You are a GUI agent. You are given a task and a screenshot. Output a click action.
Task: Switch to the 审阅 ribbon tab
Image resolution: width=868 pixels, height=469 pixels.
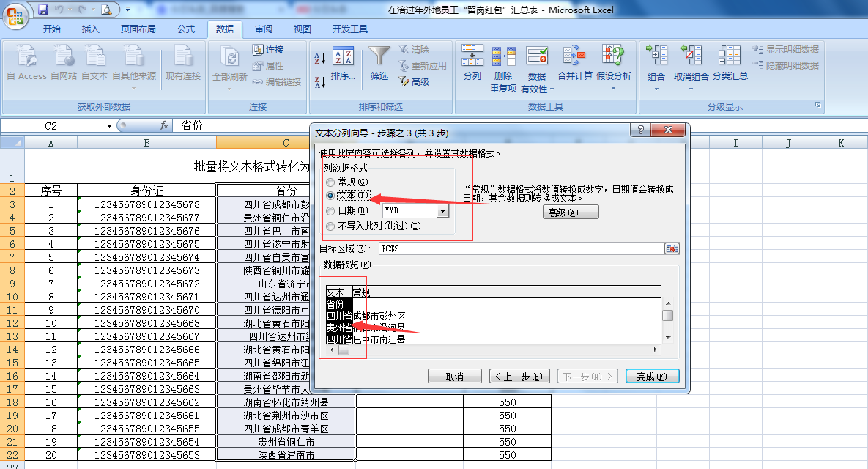(264, 29)
